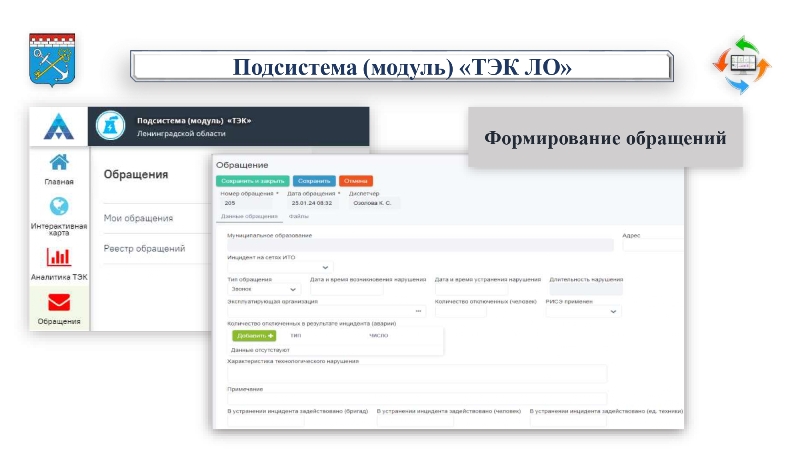Click Эксплуатирующая организация field
This screenshot has height=450, width=800.
pyautogui.click(x=327, y=311)
